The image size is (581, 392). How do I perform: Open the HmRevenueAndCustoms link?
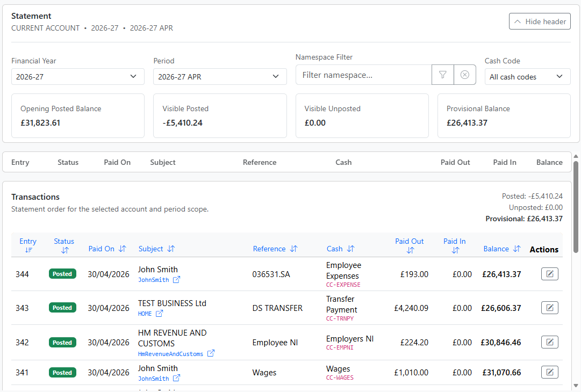[170, 354]
